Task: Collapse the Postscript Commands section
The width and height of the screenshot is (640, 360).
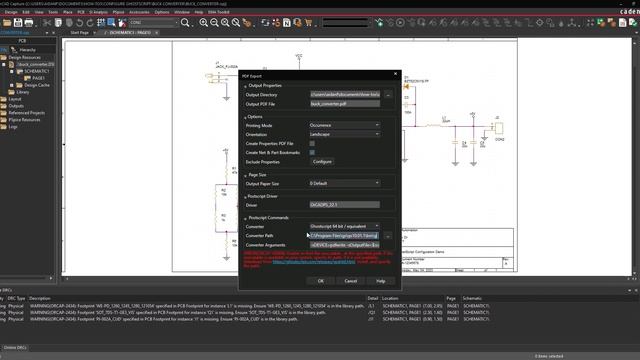Action: 245,218
